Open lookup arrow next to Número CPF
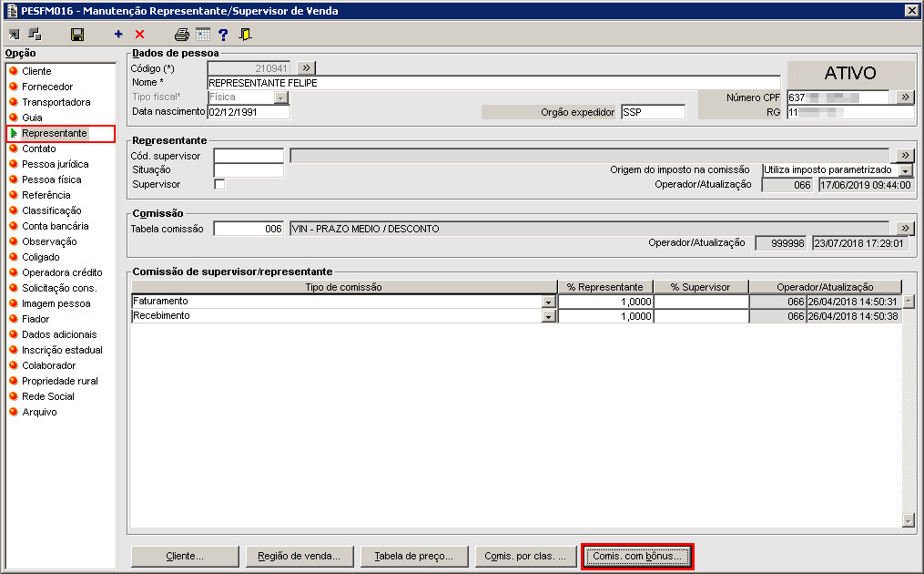Viewport: 924px width, 574px height. pos(905,97)
